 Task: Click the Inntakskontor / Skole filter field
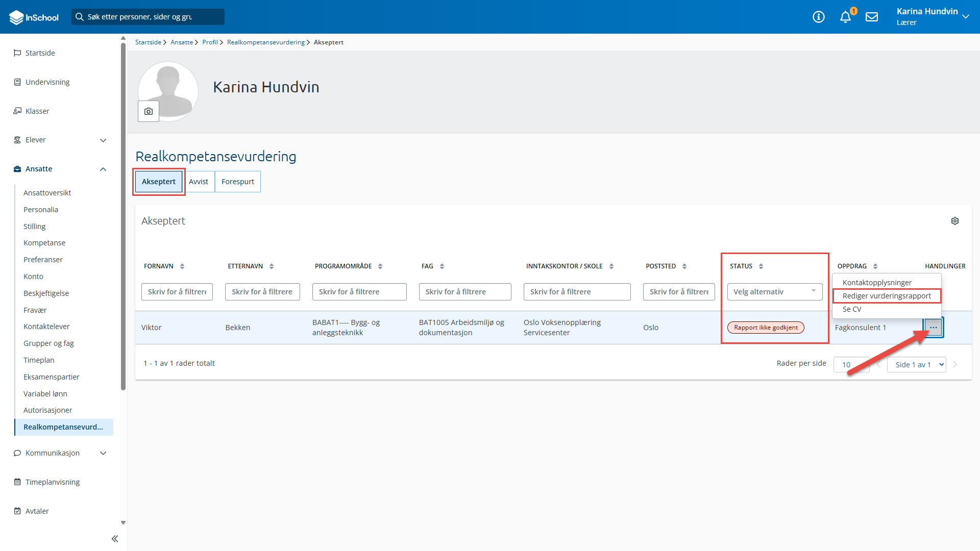[x=577, y=292]
